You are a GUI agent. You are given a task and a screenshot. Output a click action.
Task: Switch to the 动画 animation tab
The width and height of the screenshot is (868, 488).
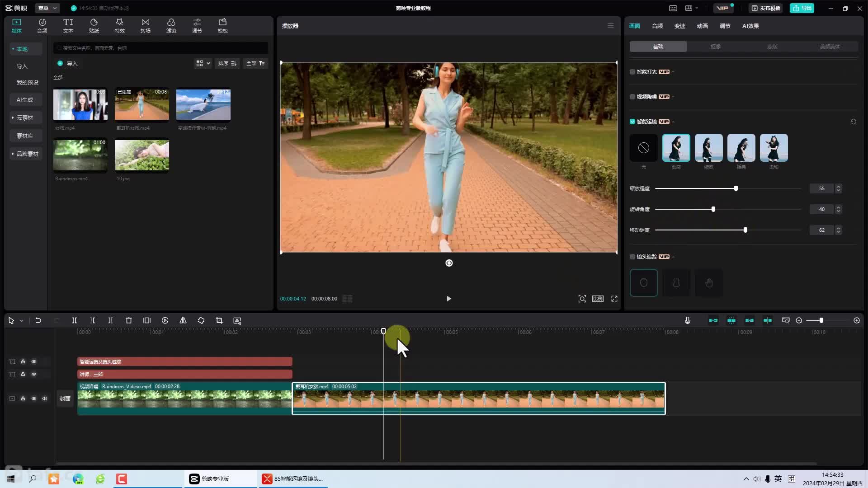coord(703,26)
